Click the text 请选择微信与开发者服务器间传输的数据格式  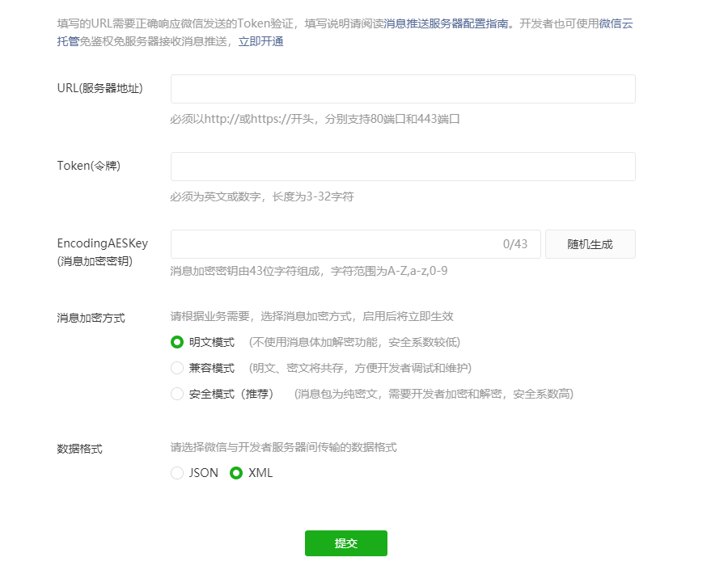pos(283,447)
